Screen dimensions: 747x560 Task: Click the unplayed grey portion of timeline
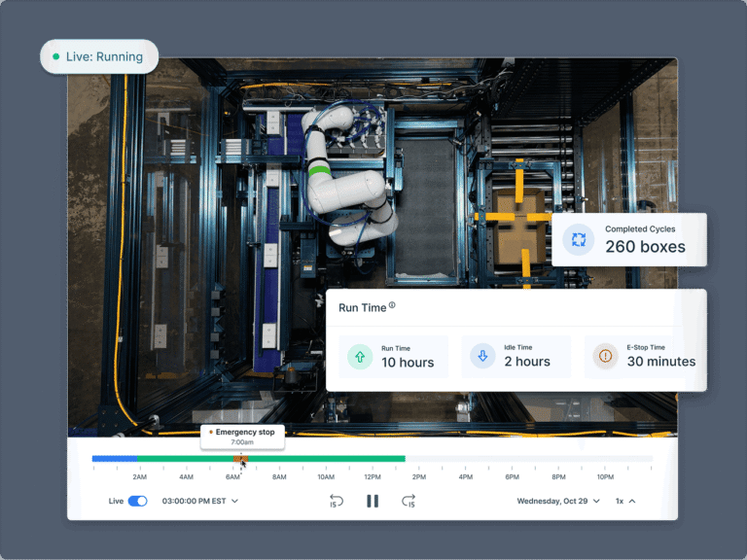(529, 459)
